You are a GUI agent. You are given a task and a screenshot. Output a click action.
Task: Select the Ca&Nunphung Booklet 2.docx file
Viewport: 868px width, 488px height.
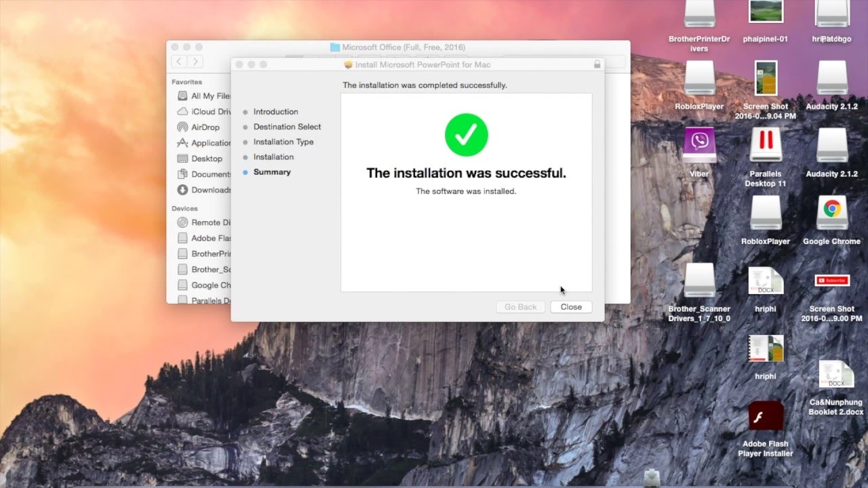[x=836, y=375]
